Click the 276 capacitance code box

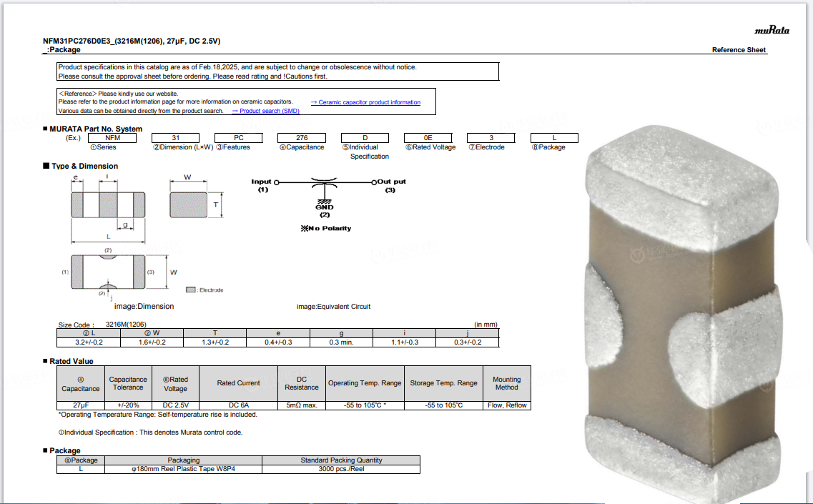pyautogui.click(x=302, y=138)
